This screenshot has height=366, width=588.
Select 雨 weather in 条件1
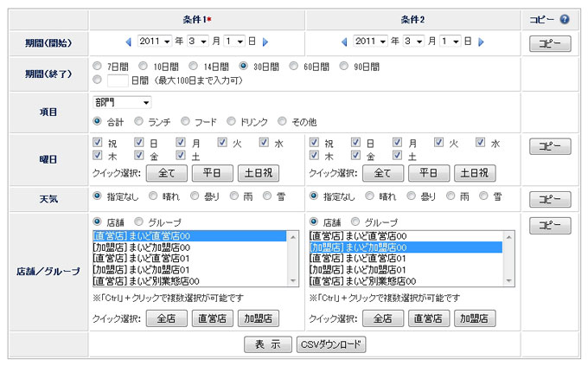(x=234, y=196)
